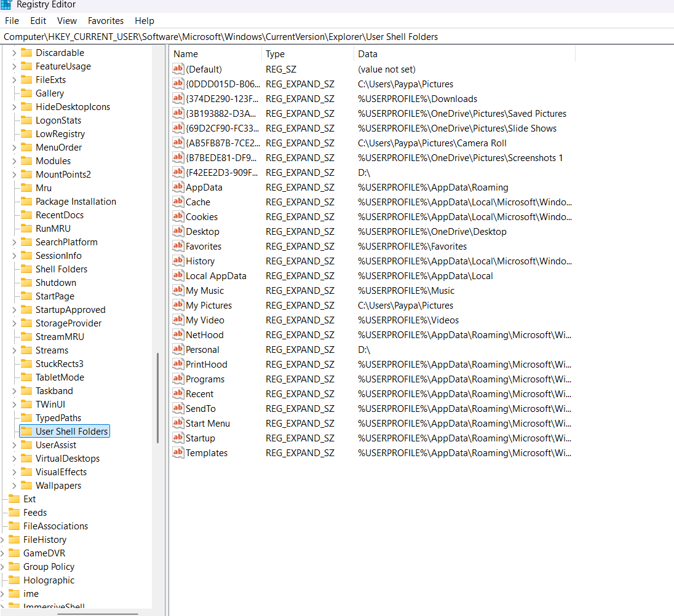Select the TabletMode key in tree

click(x=60, y=377)
